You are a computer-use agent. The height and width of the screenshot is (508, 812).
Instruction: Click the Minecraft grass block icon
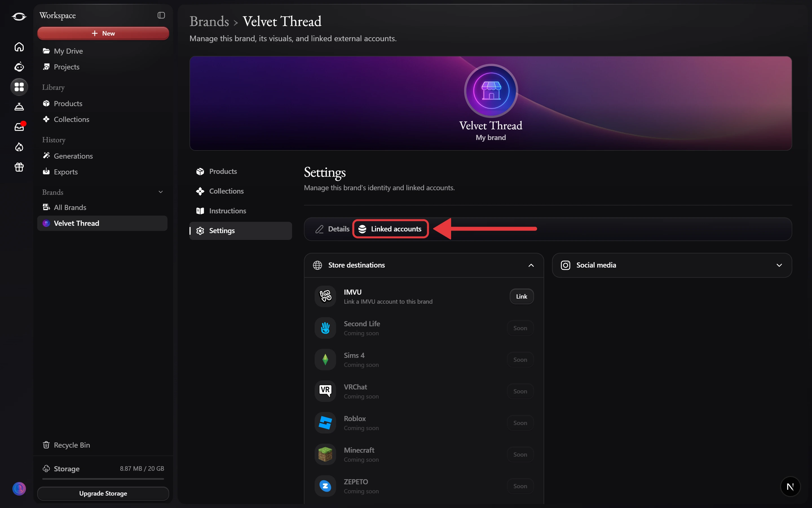tap(325, 454)
